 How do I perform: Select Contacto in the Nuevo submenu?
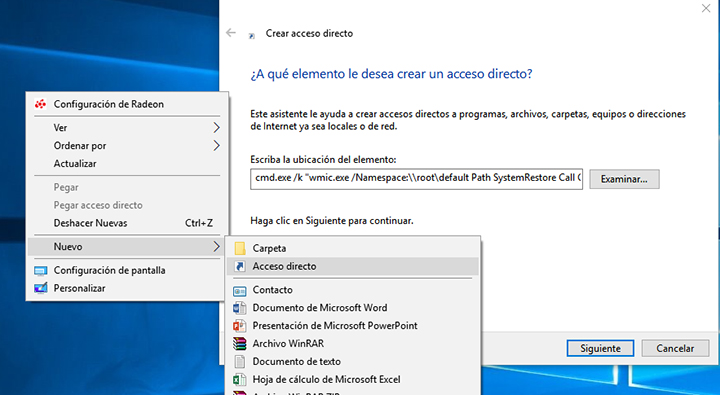click(x=353, y=290)
